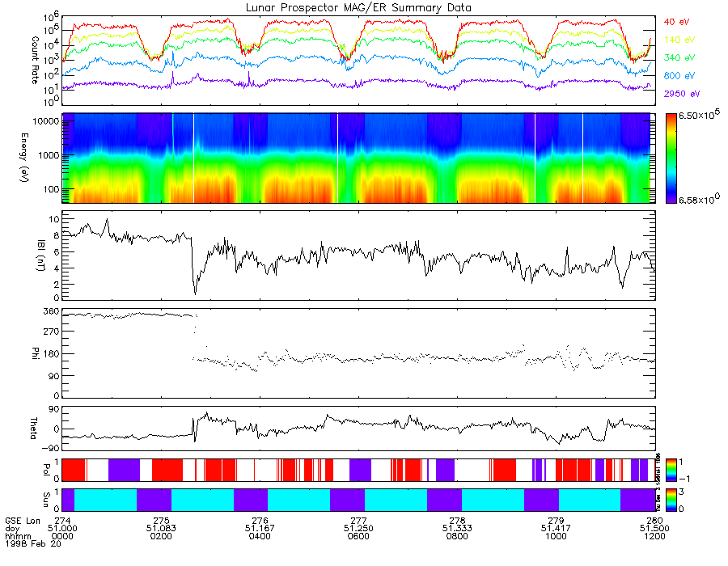The width and height of the screenshot is (728, 566).
Task: Click the Sun color scale bar
Action: coord(671,500)
